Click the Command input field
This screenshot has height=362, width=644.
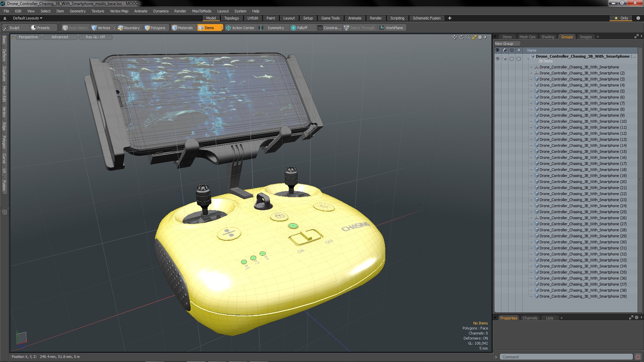click(x=566, y=357)
